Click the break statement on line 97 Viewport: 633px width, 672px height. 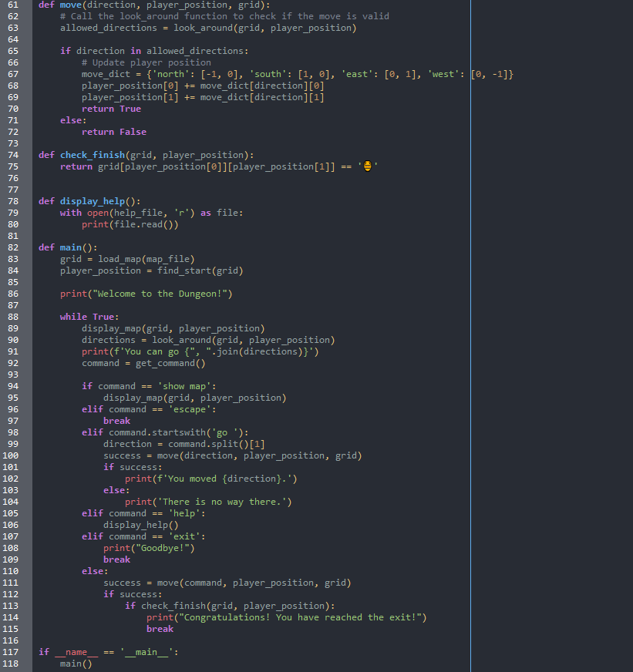[x=116, y=420]
